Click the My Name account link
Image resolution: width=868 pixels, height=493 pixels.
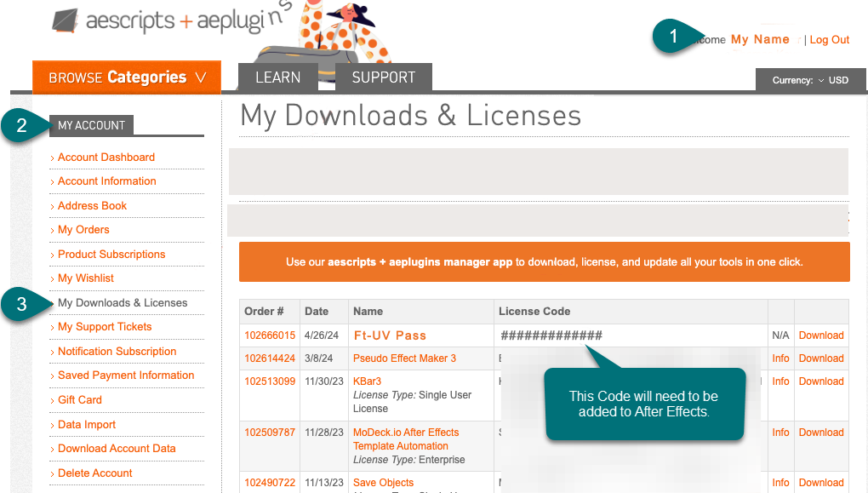tap(760, 39)
